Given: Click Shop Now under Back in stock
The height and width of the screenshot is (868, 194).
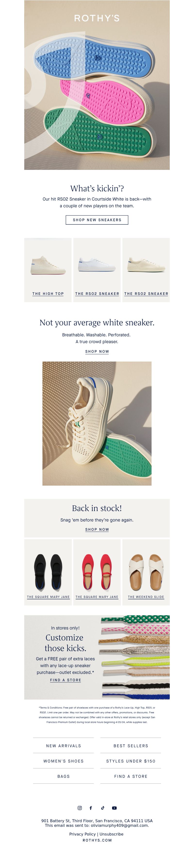Looking at the screenshot, I should tap(97, 529).
